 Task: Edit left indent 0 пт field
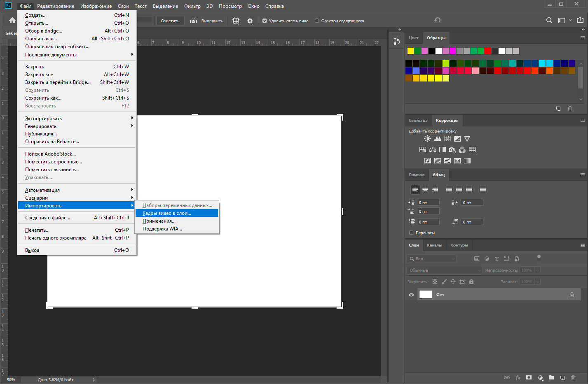click(429, 202)
